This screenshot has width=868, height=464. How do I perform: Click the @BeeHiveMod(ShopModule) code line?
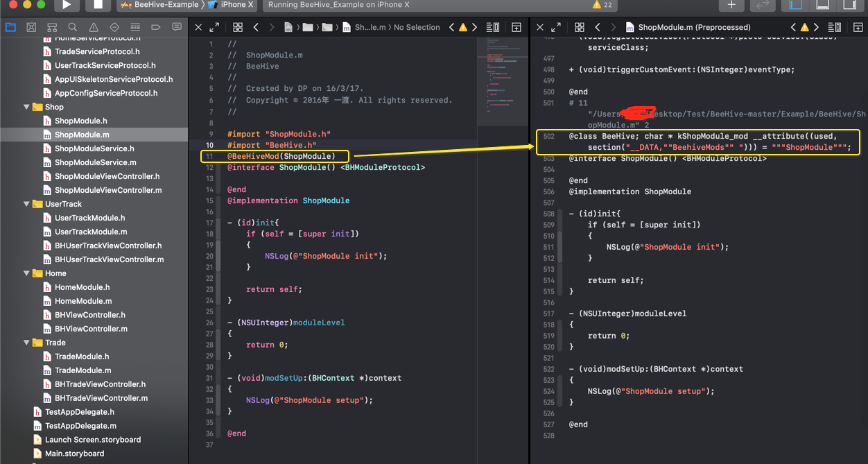point(281,156)
